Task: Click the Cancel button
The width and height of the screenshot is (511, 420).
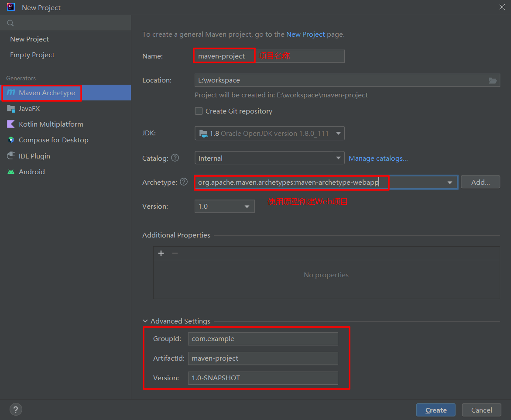Action: click(481, 410)
